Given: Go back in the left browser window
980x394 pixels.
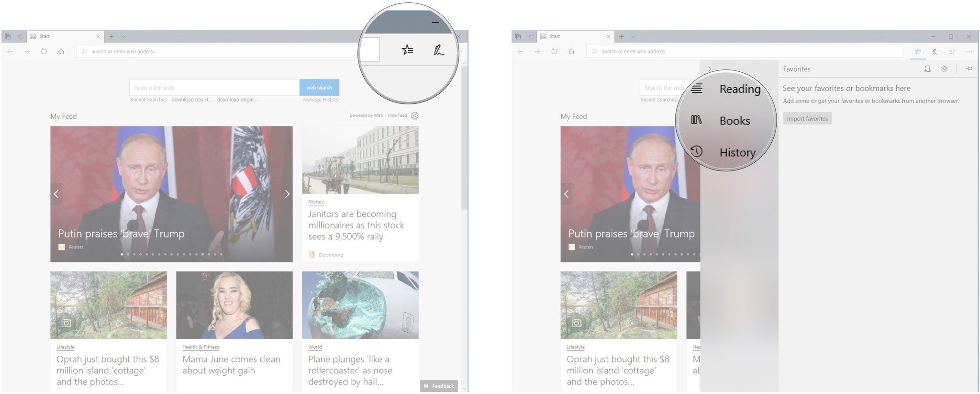Looking at the screenshot, I should click(10, 51).
